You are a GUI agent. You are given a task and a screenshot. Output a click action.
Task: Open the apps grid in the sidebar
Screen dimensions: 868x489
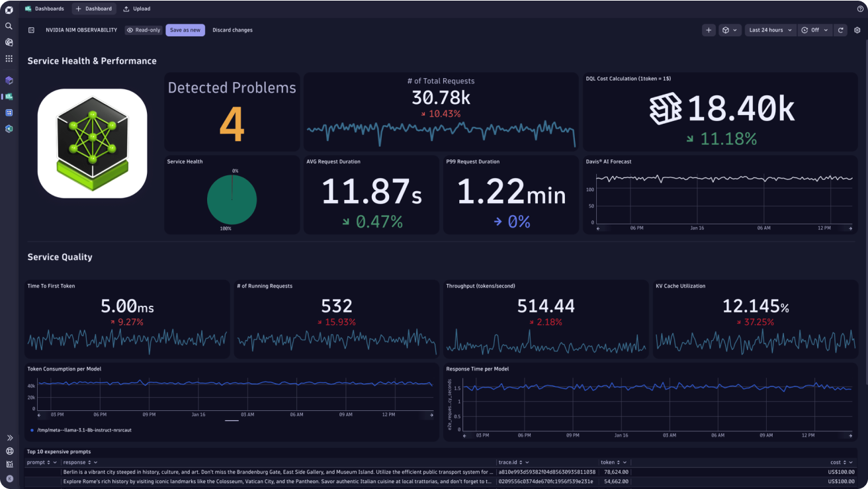click(x=9, y=59)
